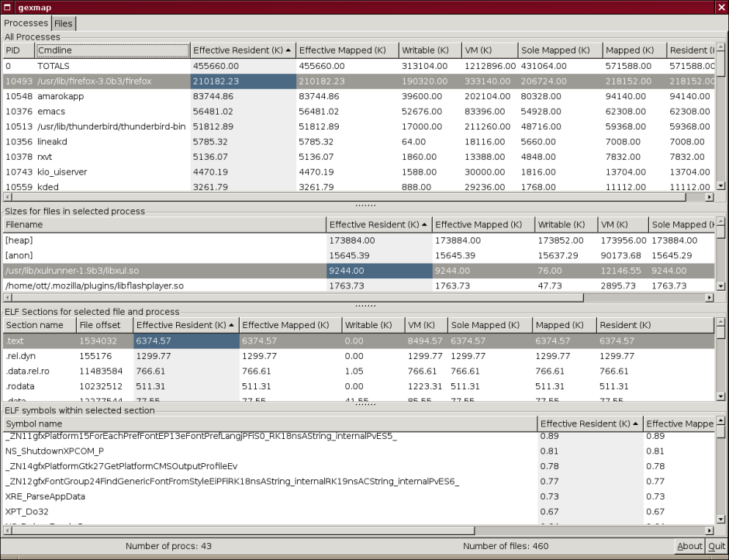
Task: Click the All Processes horizontal scrollbar thumb
Action: pos(349,197)
